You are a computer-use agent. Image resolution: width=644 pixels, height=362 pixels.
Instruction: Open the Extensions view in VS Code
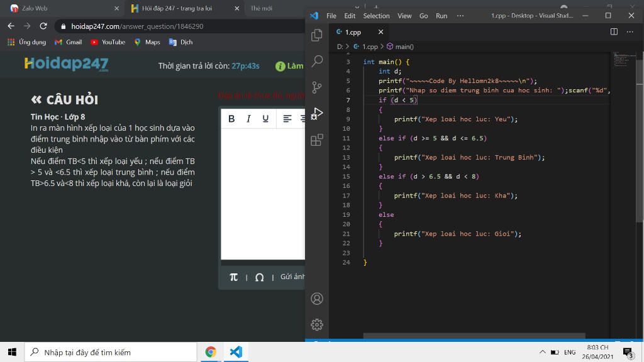317,140
